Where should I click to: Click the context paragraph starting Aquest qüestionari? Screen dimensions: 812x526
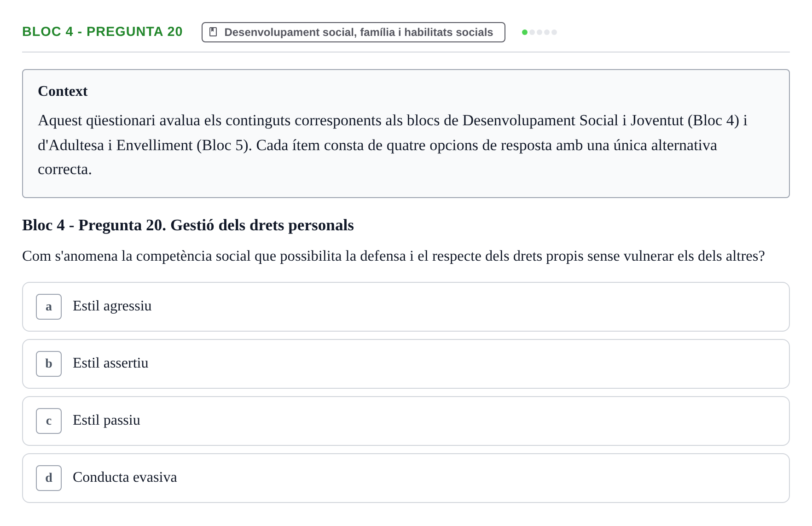pos(392,145)
